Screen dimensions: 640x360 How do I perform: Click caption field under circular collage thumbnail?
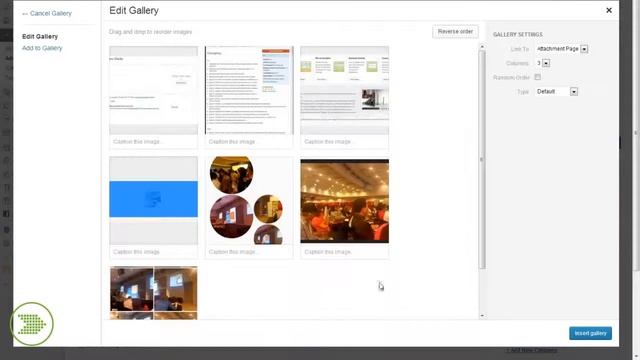[x=249, y=252]
